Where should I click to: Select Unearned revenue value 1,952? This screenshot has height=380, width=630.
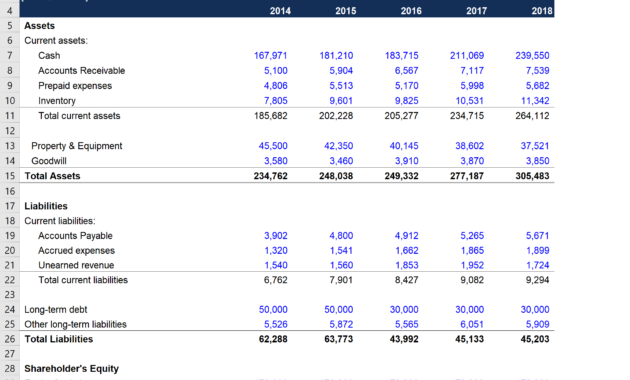point(472,265)
